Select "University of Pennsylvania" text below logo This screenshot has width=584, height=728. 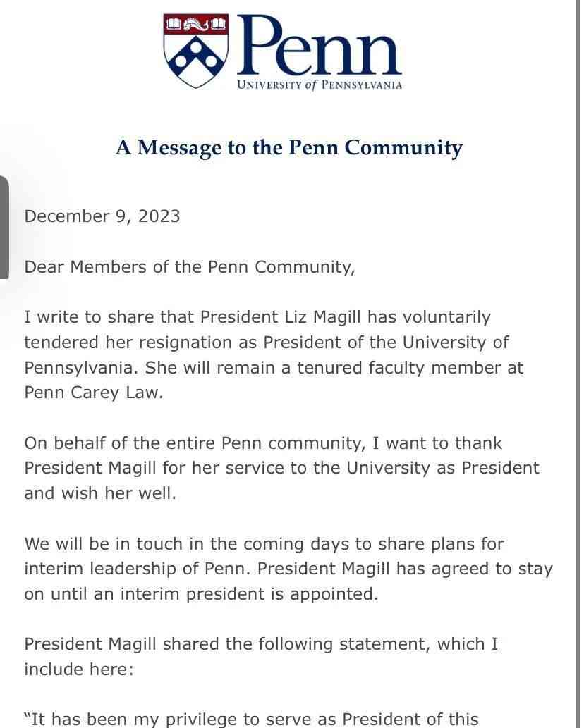320,85
